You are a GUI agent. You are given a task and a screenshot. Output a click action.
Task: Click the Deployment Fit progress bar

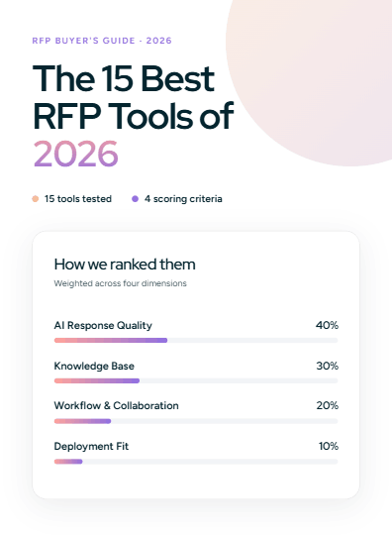196,462
